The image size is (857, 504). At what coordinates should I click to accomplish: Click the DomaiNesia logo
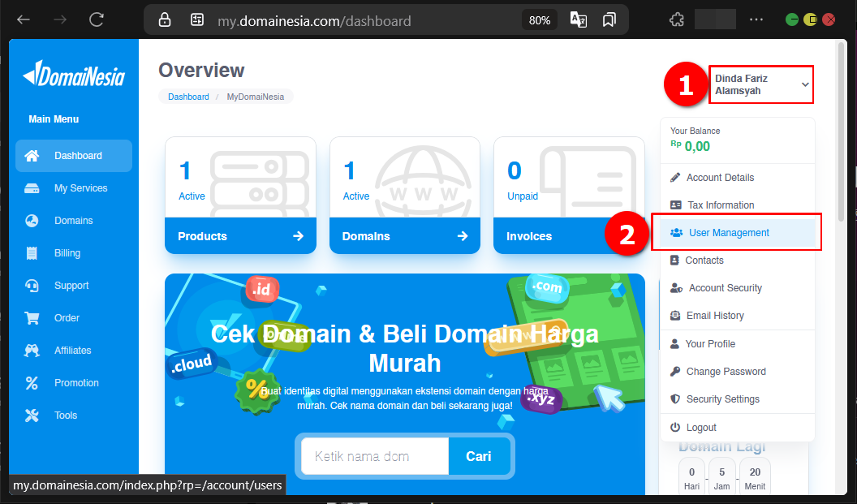point(75,74)
